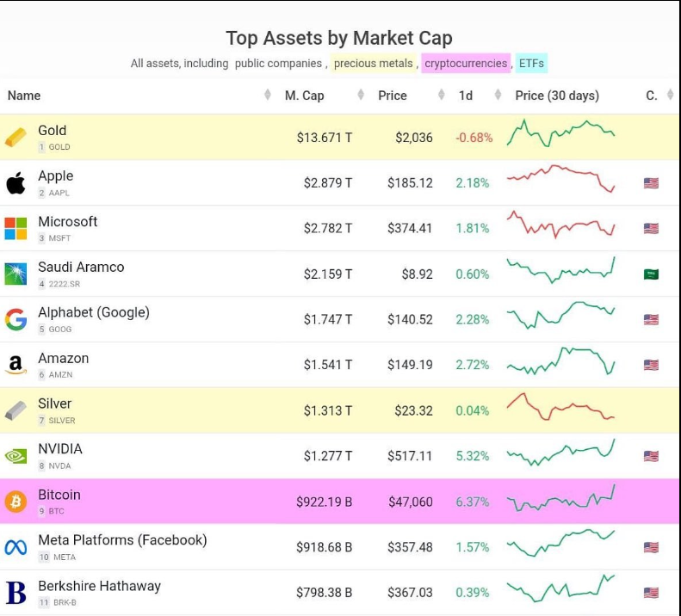This screenshot has width=681, height=616.
Task: Click the Bitcoin logo icon
Action: pyautogui.click(x=15, y=502)
